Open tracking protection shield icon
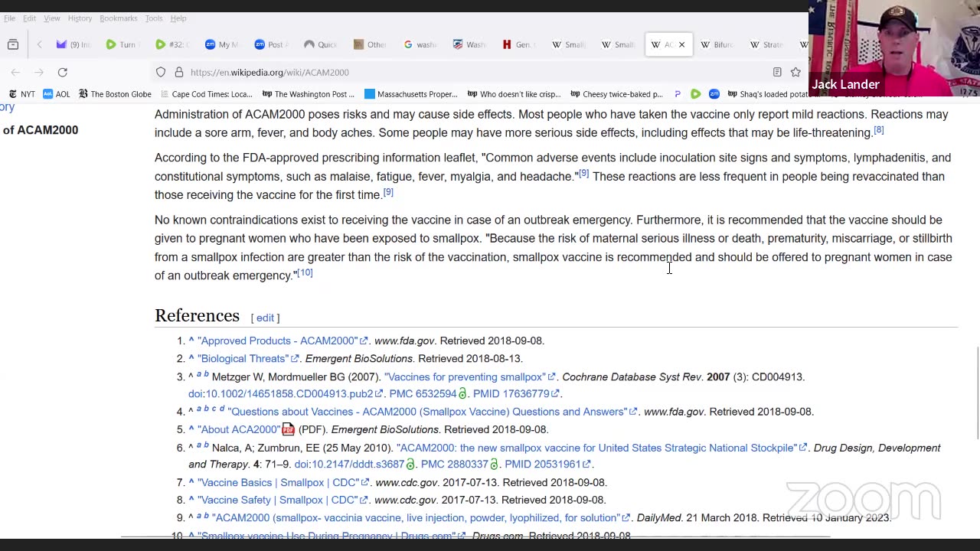980x551 pixels. tap(161, 72)
